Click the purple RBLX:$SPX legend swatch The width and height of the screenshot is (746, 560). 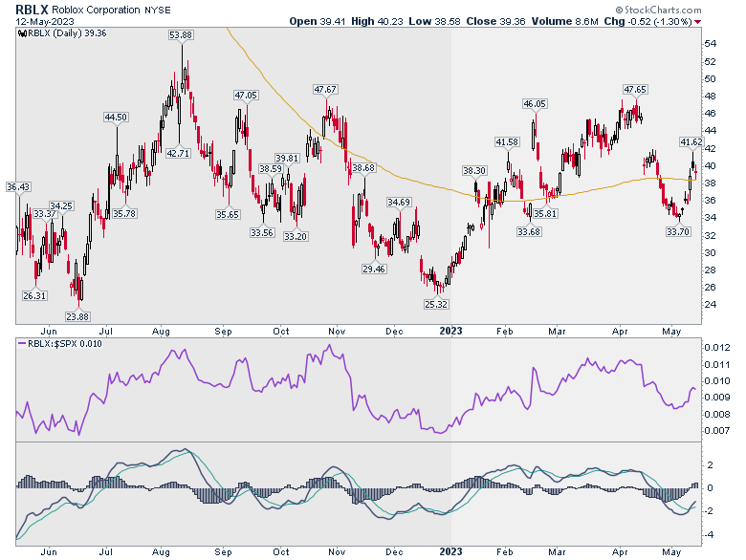click(22, 344)
